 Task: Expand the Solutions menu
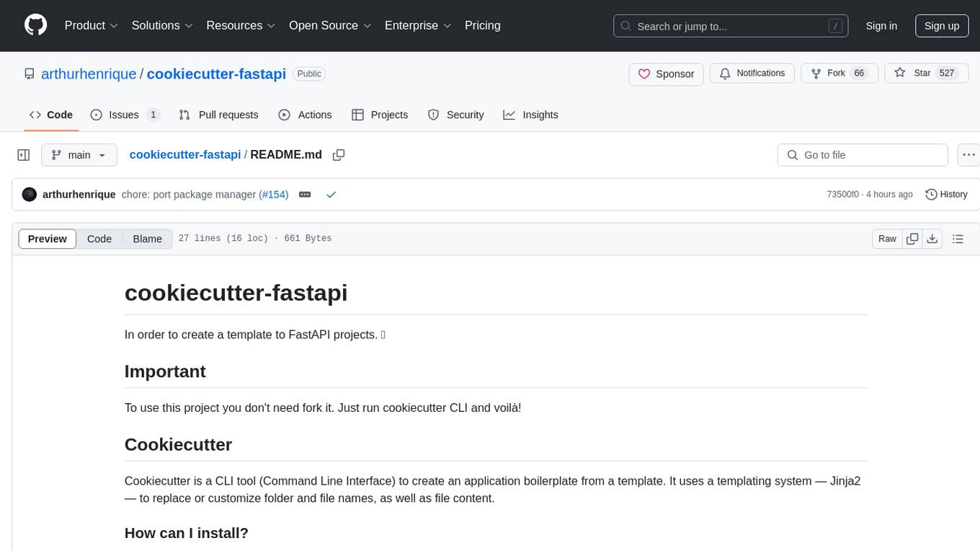point(162,25)
